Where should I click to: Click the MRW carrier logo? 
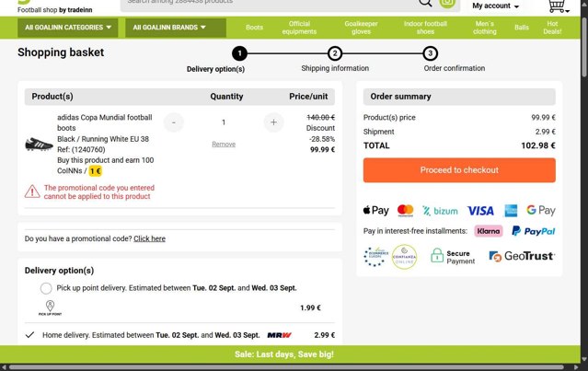tap(280, 335)
